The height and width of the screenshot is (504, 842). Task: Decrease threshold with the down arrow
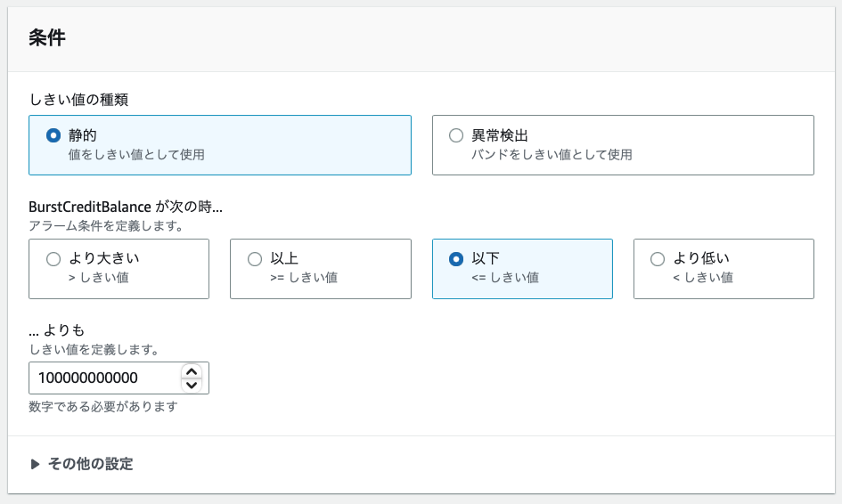(191, 385)
